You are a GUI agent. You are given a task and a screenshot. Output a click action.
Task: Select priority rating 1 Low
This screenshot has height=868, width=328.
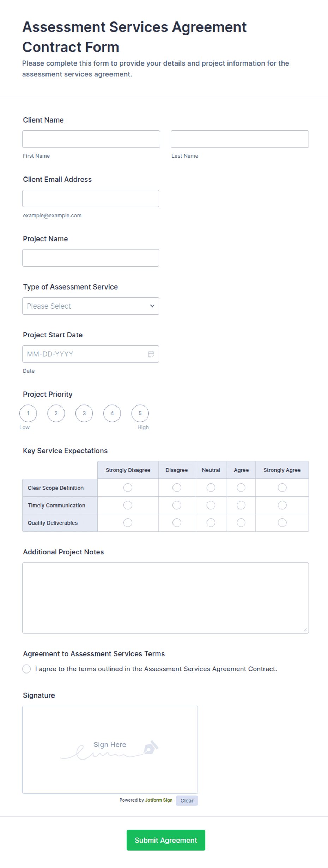[28, 413]
